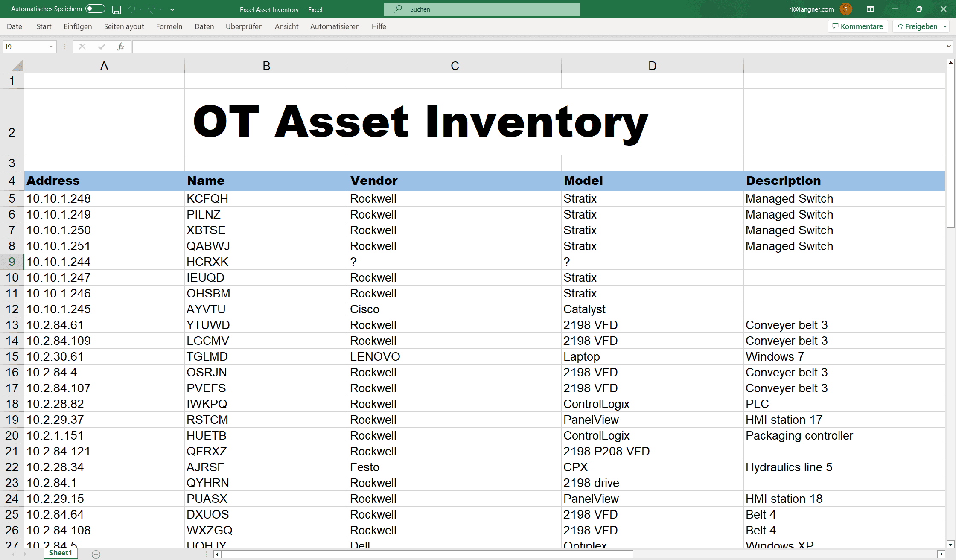Open the Daten tab
Image resolution: width=956 pixels, height=560 pixels.
pyautogui.click(x=204, y=26)
